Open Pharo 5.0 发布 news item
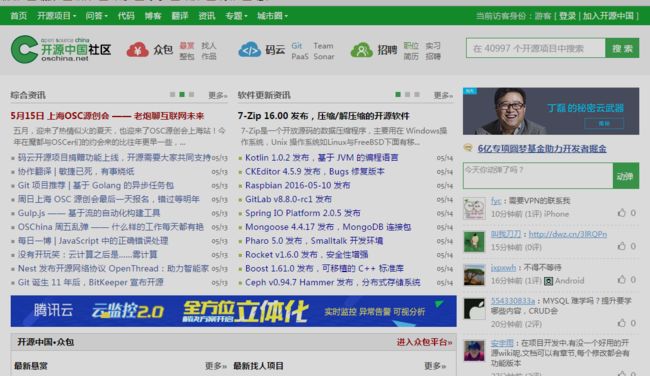Image resolution: width=650 pixels, height=376 pixels. [x=314, y=241]
